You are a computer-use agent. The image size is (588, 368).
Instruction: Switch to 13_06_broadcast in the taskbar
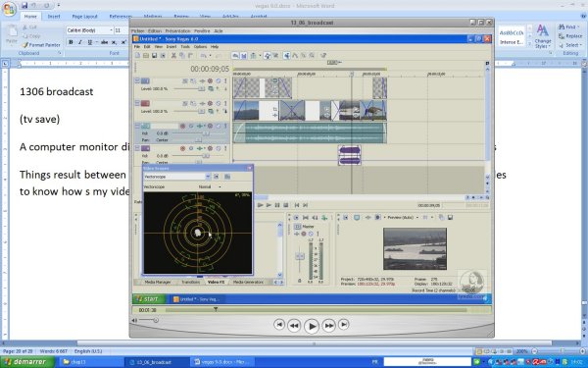tap(157, 362)
